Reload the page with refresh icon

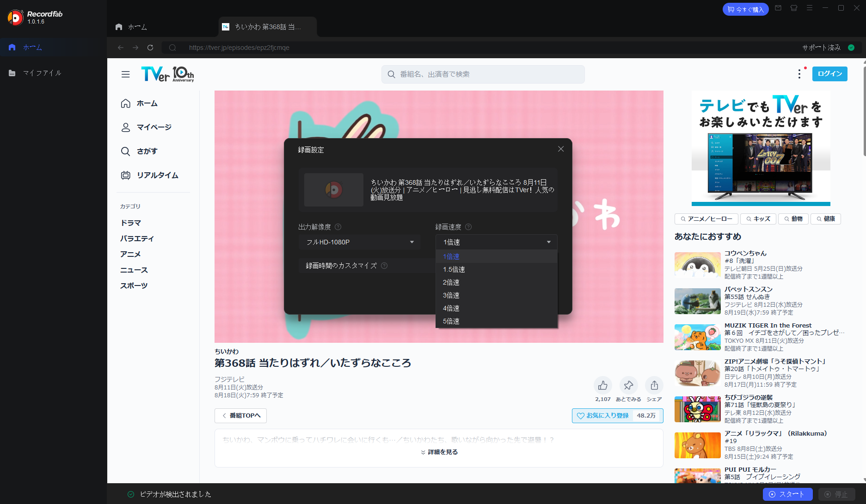click(150, 48)
